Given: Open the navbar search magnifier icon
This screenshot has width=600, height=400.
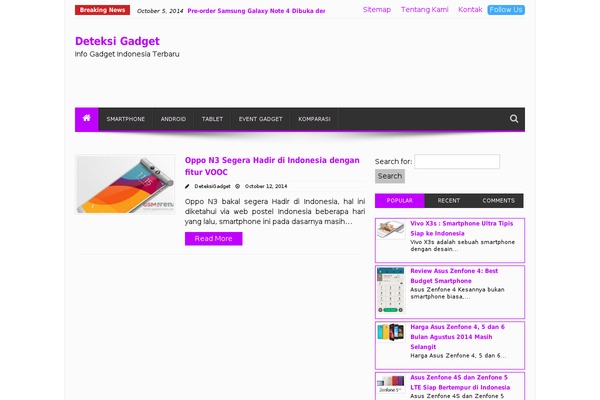Looking at the screenshot, I should click(x=514, y=119).
